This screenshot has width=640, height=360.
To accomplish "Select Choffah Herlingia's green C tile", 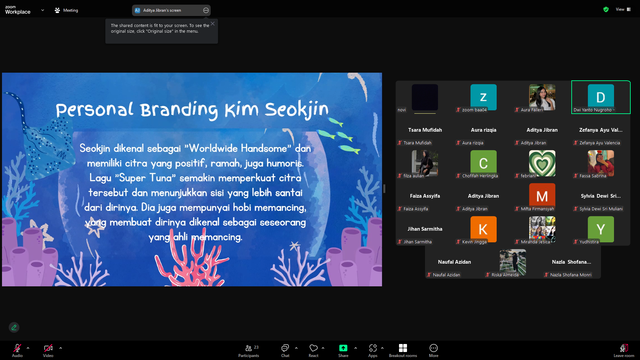I will [483, 163].
